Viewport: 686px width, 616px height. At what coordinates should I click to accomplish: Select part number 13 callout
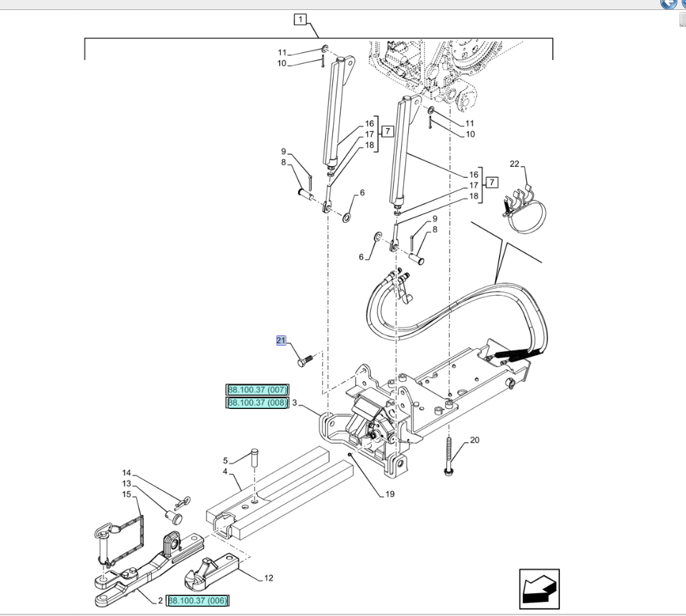(127, 483)
